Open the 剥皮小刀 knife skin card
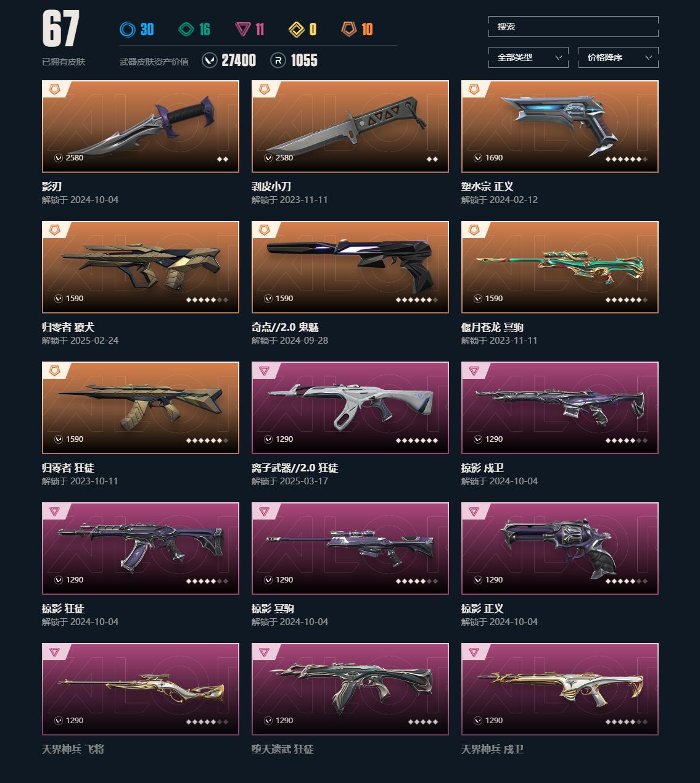Image resolution: width=700 pixels, height=783 pixels. [350, 126]
